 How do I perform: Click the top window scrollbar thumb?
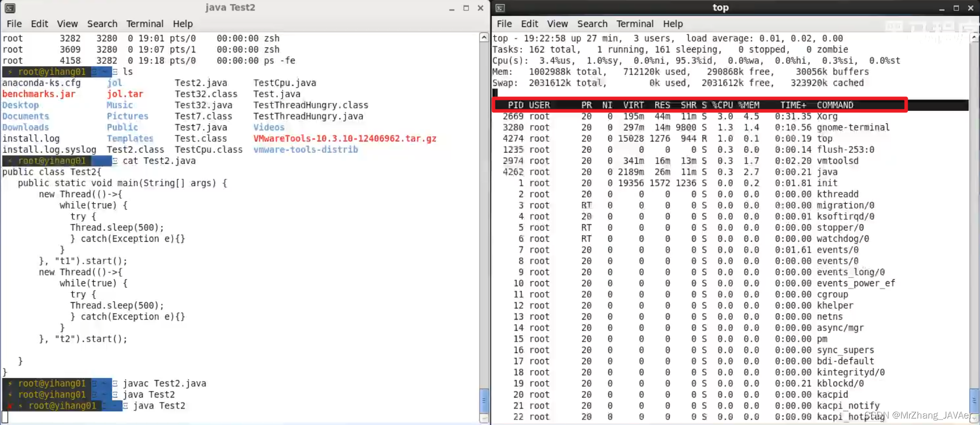pyautogui.click(x=975, y=401)
